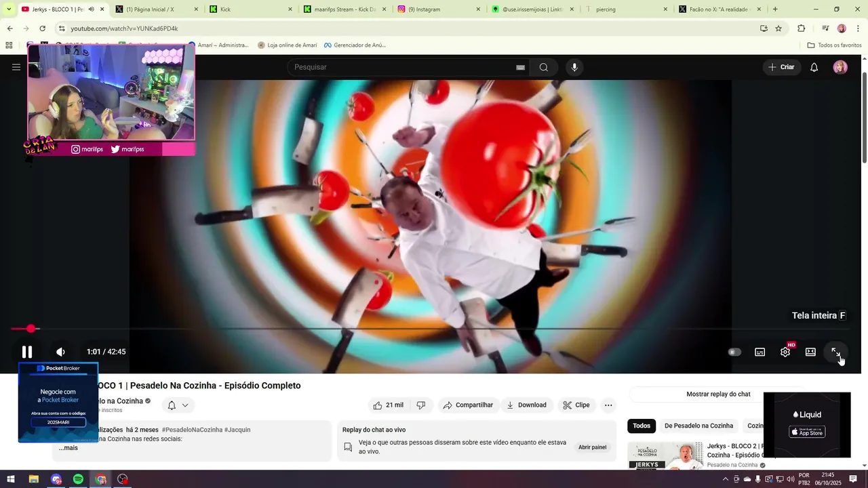Open the YouTube account avatar menu

coord(840,67)
